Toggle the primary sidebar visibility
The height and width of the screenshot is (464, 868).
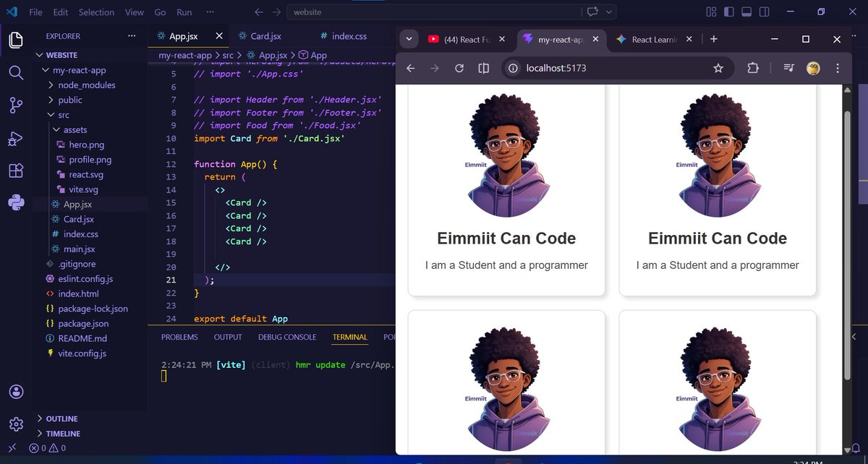click(x=731, y=12)
